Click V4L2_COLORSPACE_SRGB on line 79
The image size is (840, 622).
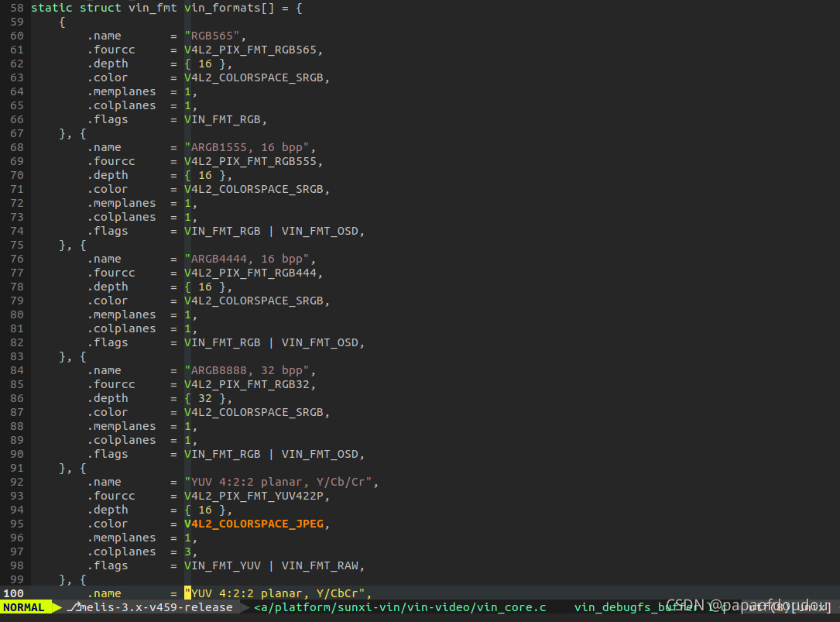pyautogui.click(x=254, y=301)
